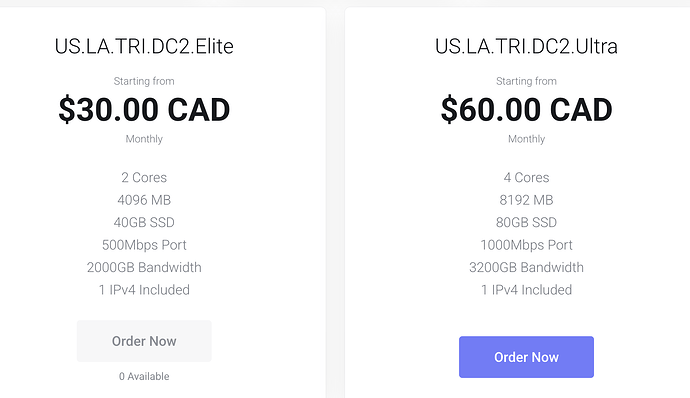Click the 2 Cores spec line
This screenshot has height=398, width=690.
(x=144, y=177)
